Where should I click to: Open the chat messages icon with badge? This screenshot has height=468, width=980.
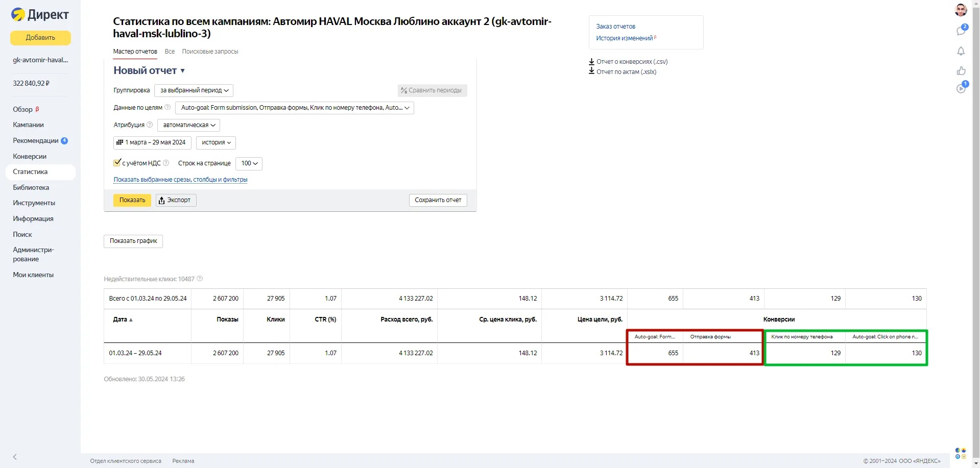[x=961, y=31]
